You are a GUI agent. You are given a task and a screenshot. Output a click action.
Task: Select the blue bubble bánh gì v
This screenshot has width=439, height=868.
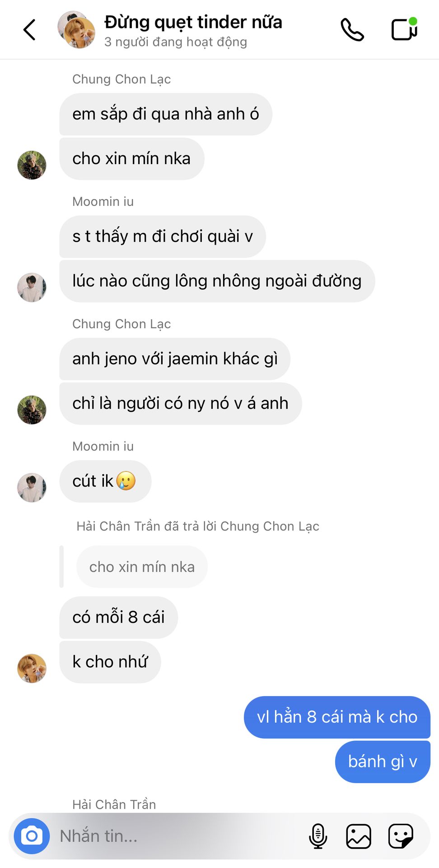point(383,762)
